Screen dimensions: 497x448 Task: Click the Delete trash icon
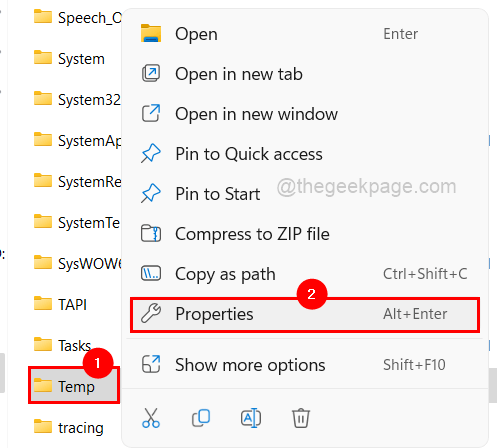pyautogui.click(x=301, y=418)
